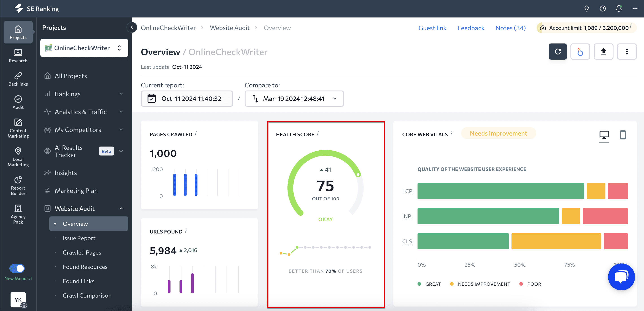Switch Core Web Vitals to desktop view
Image resolution: width=644 pixels, height=311 pixels.
point(604,135)
